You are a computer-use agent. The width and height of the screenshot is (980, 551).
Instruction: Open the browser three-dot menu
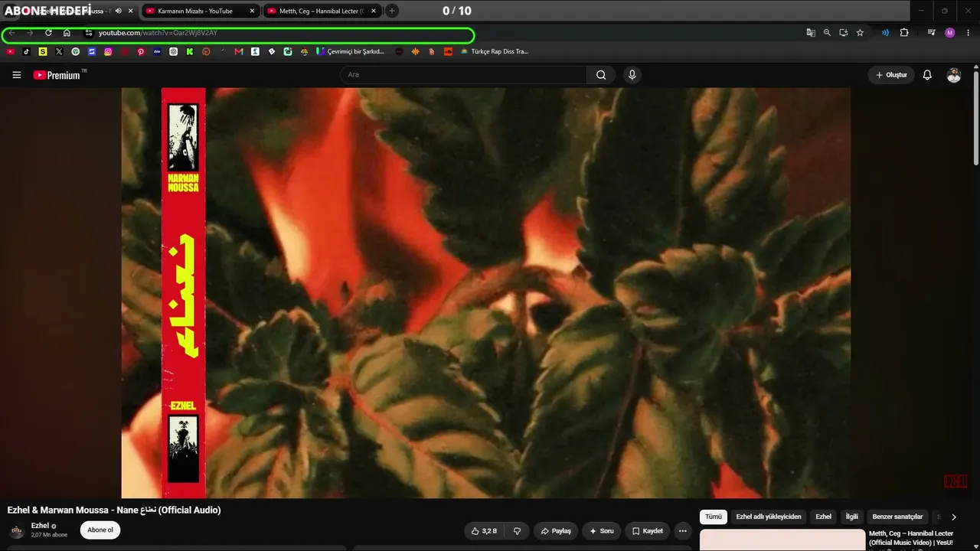[x=969, y=33]
